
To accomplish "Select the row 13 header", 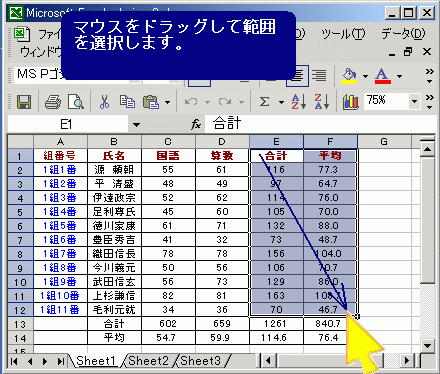I will (x=20, y=324).
